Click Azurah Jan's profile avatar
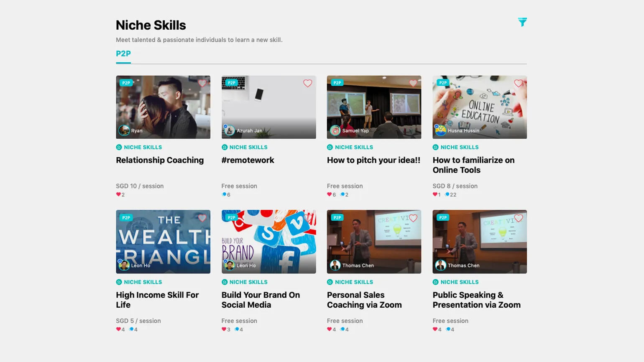644x362 pixels. (x=229, y=130)
